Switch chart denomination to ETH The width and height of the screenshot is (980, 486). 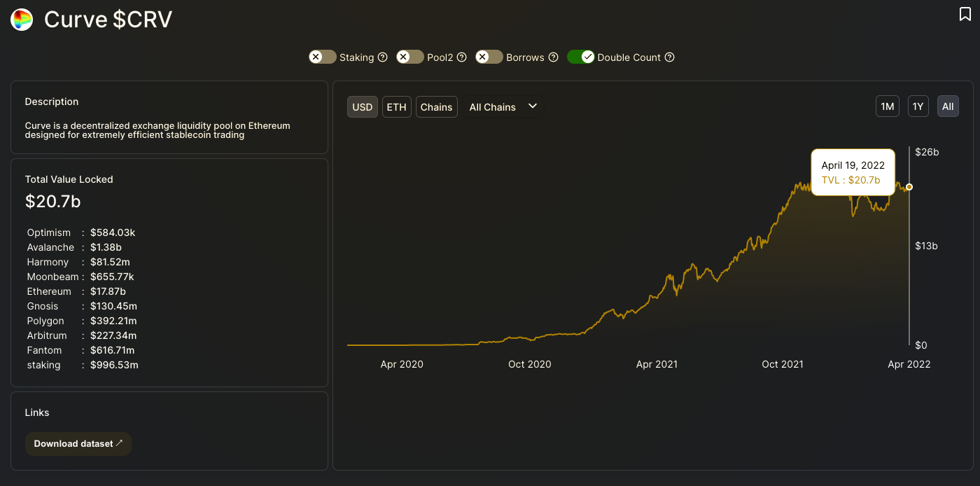(396, 107)
